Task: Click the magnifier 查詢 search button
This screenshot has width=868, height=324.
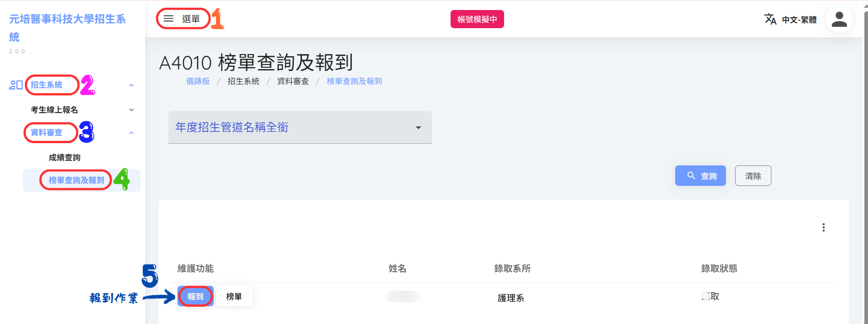Action: tap(700, 175)
